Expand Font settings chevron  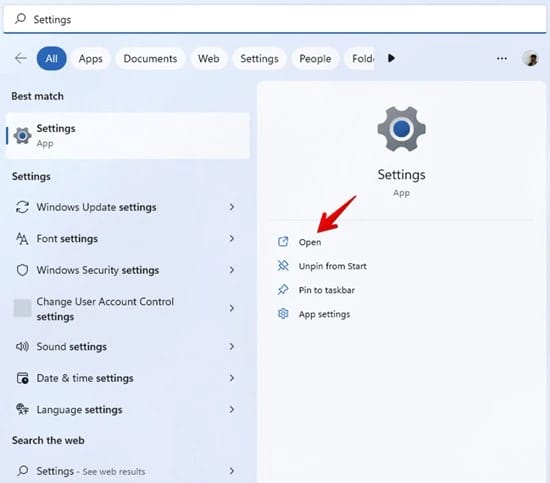coord(232,239)
